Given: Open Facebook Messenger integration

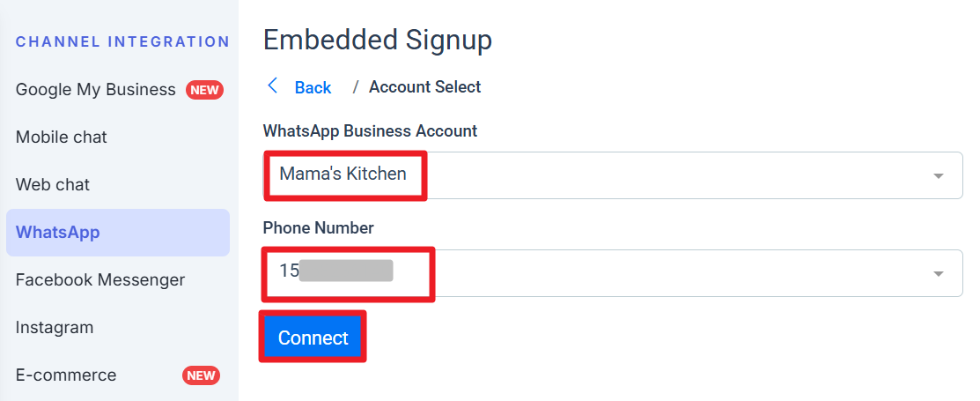Looking at the screenshot, I should (x=100, y=280).
